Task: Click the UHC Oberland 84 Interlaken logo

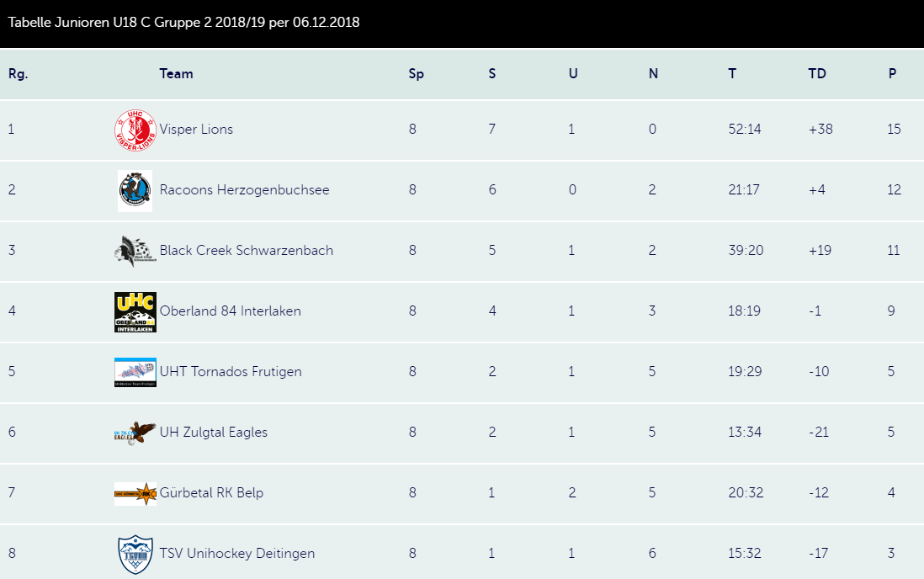Action: tap(135, 311)
